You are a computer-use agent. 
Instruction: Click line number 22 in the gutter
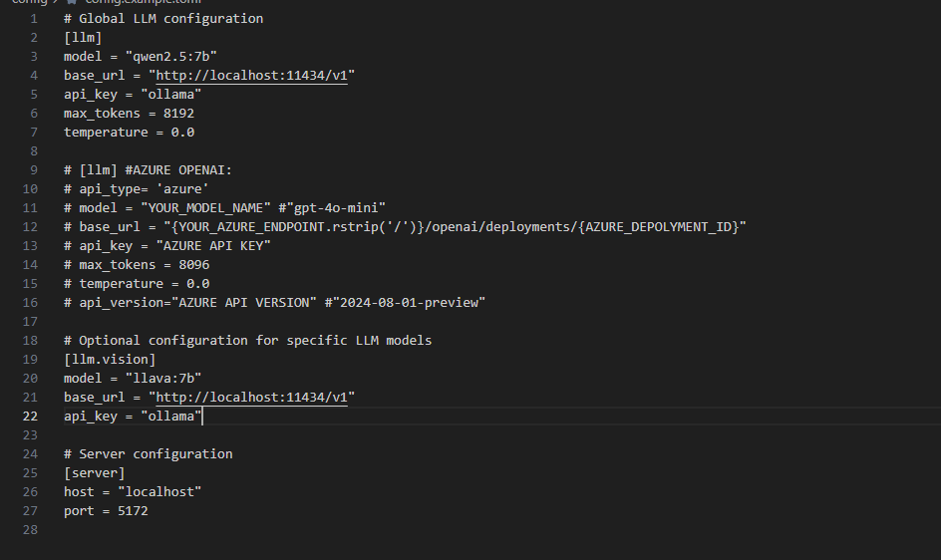[x=30, y=416]
